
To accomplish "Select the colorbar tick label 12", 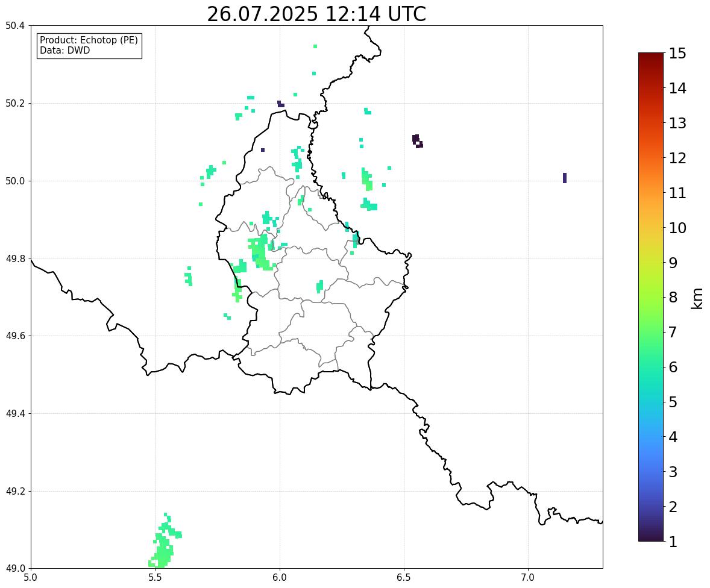I will 677,158.
